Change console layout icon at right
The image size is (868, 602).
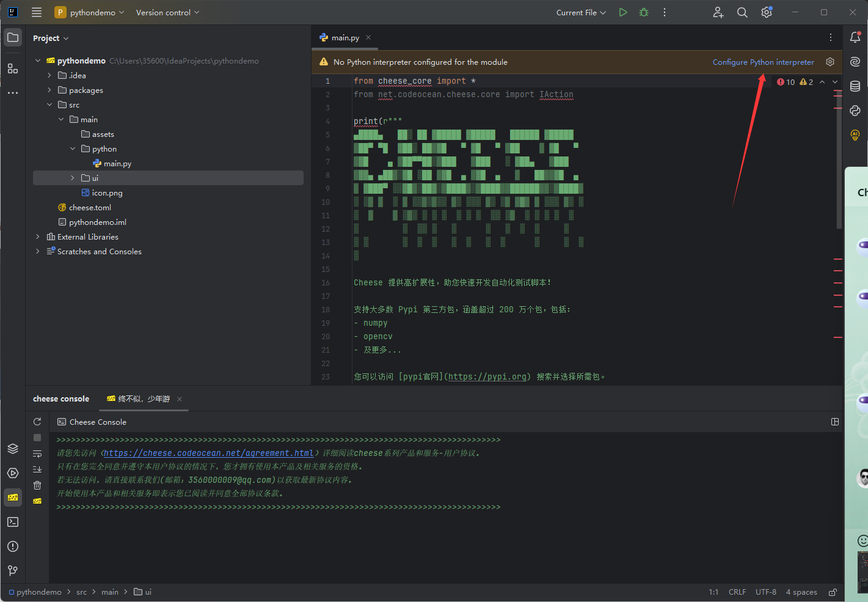tap(835, 422)
